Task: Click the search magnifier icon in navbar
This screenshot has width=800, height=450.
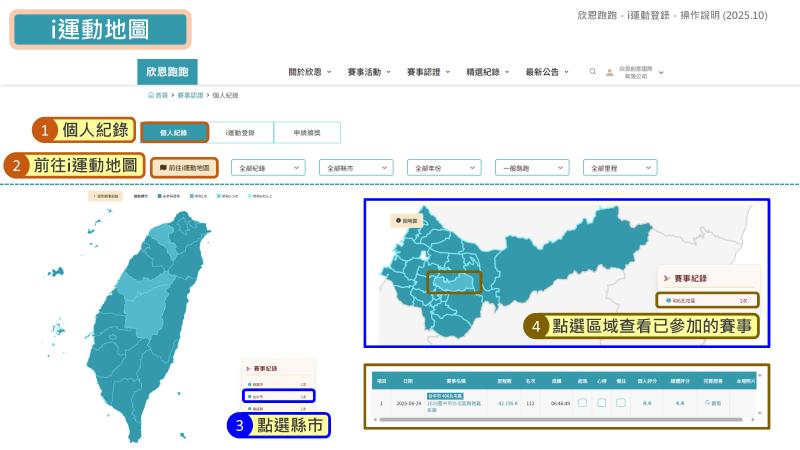Action: pyautogui.click(x=593, y=72)
